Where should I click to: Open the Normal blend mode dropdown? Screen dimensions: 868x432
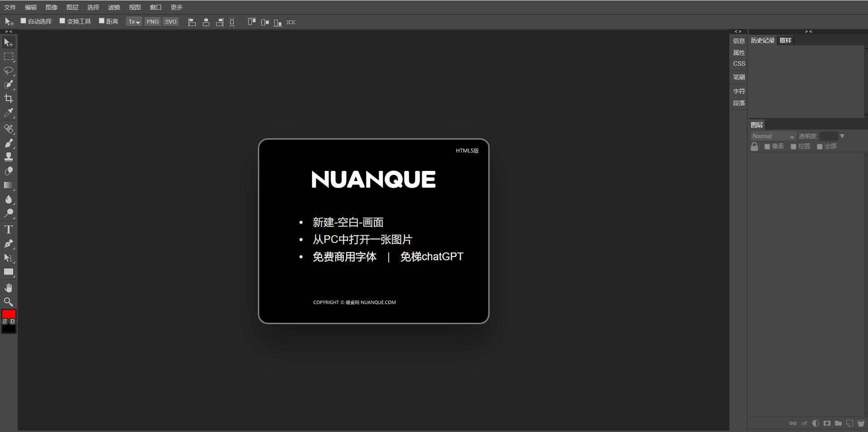coord(773,136)
